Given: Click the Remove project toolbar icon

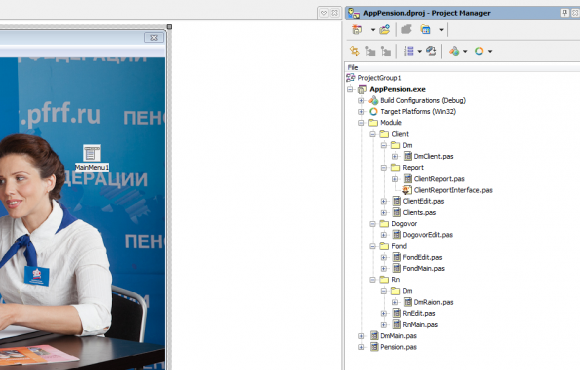Looking at the screenshot, I should tap(407, 29).
